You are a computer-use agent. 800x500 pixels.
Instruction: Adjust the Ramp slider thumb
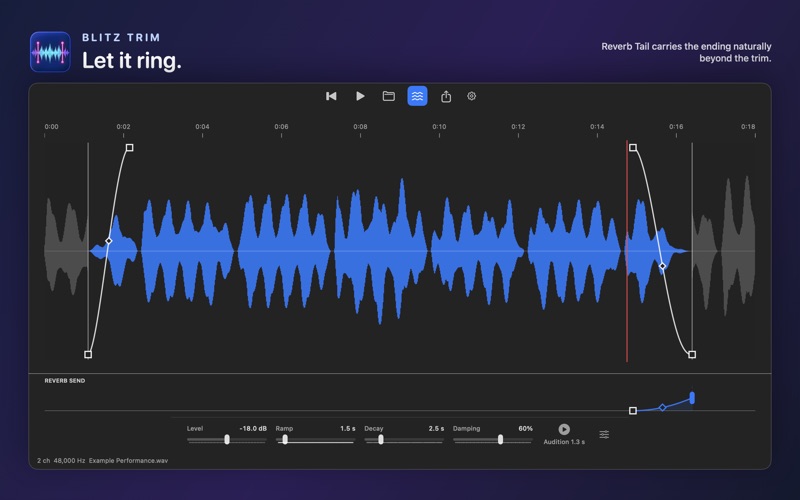point(285,440)
